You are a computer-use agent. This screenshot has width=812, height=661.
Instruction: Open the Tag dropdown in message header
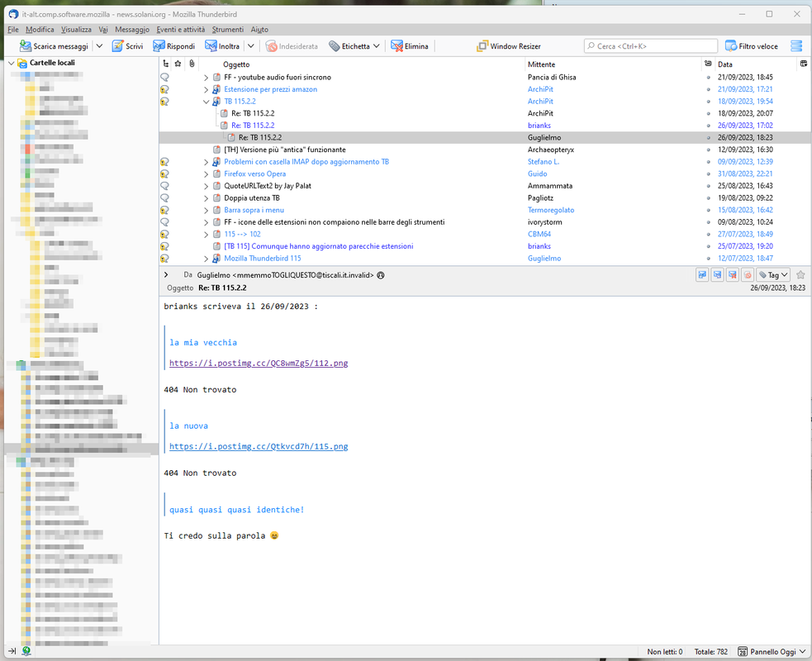(x=773, y=275)
